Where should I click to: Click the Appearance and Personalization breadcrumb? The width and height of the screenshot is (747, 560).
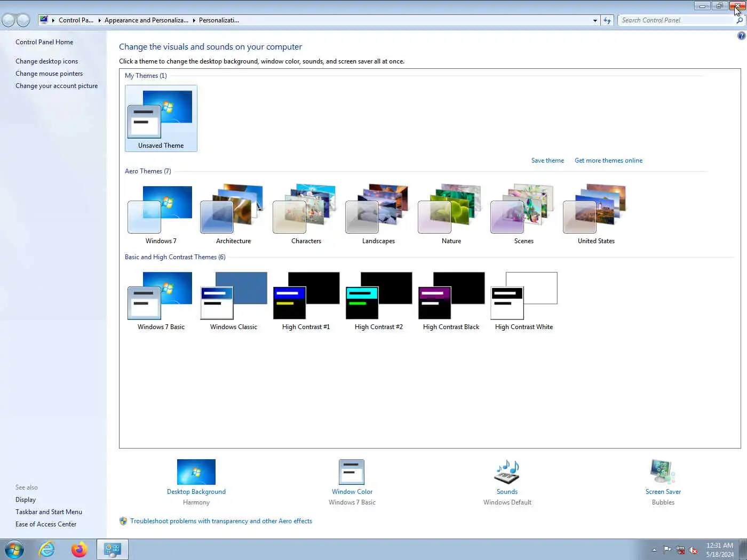coord(146,20)
